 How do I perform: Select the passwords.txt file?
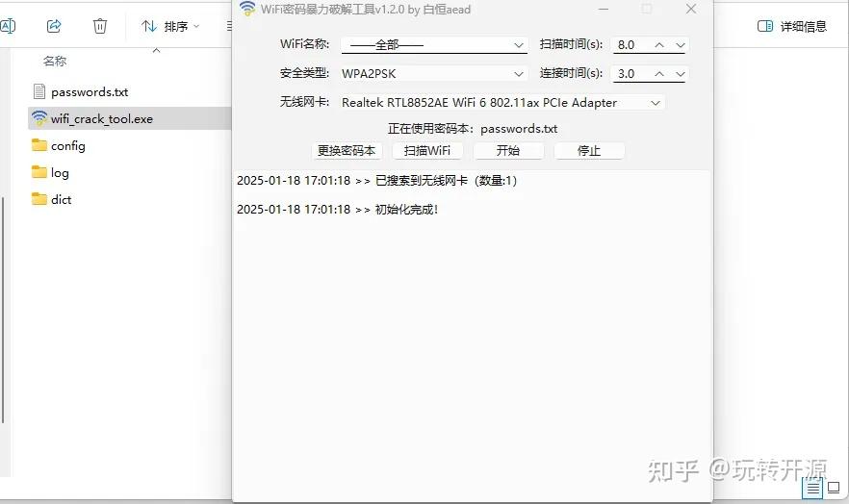[x=90, y=92]
